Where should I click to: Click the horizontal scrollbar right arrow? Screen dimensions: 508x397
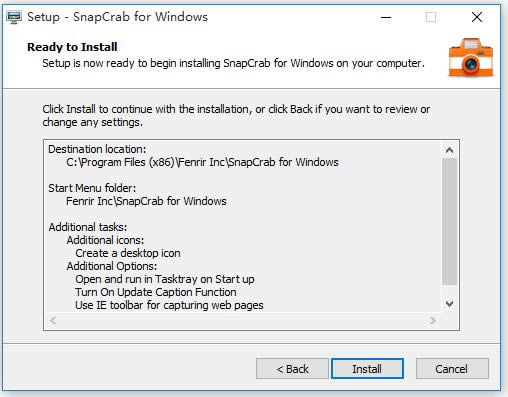(x=433, y=320)
